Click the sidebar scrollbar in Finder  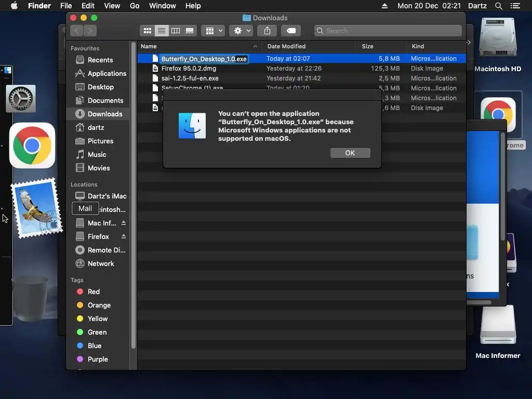click(x=134, y=196)
